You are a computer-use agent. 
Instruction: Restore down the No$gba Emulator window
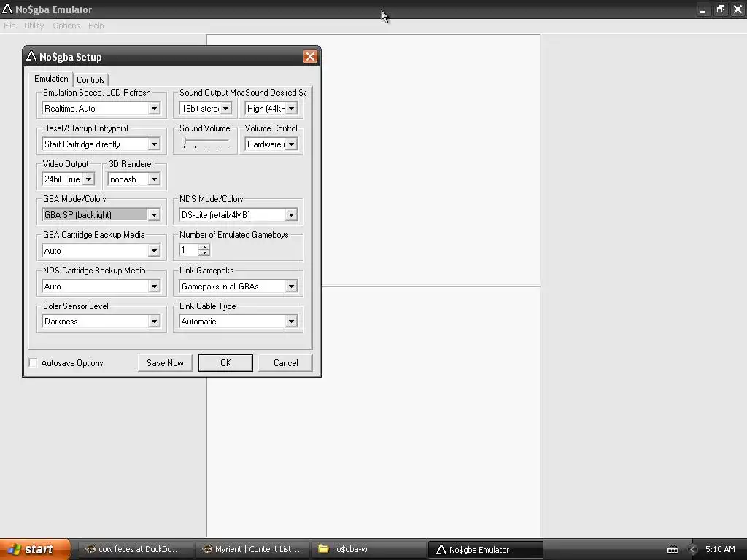(x=720, y=9)
